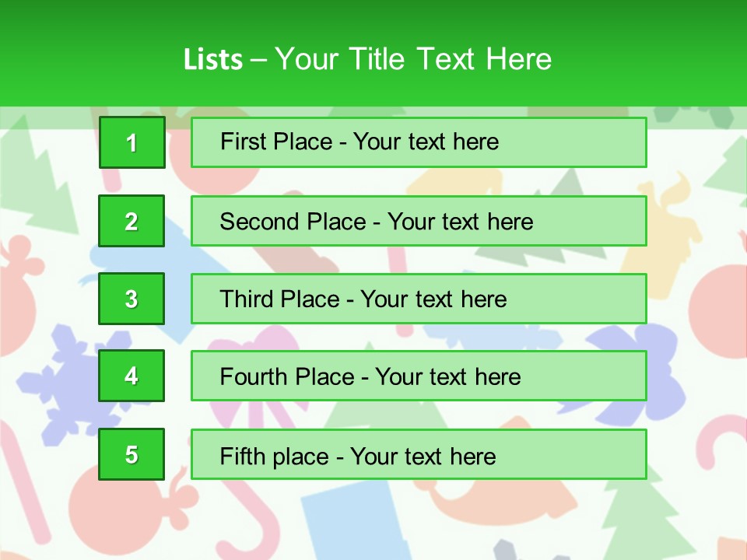
Task: Click the green number 5 box
Action: point(132,454)
